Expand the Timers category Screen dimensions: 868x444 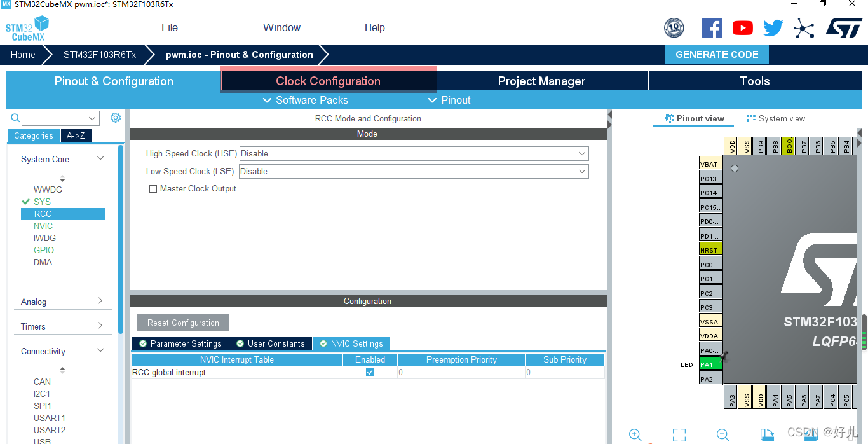point(100,326)
